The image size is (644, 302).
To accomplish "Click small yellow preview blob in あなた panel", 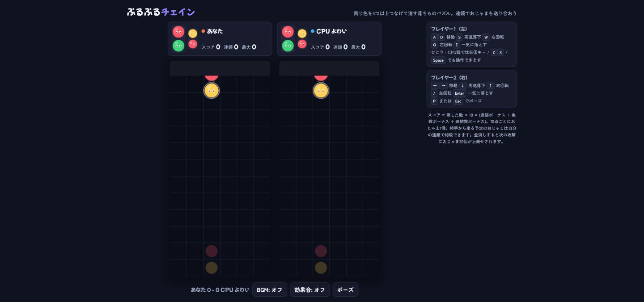I will coord(193,34).
